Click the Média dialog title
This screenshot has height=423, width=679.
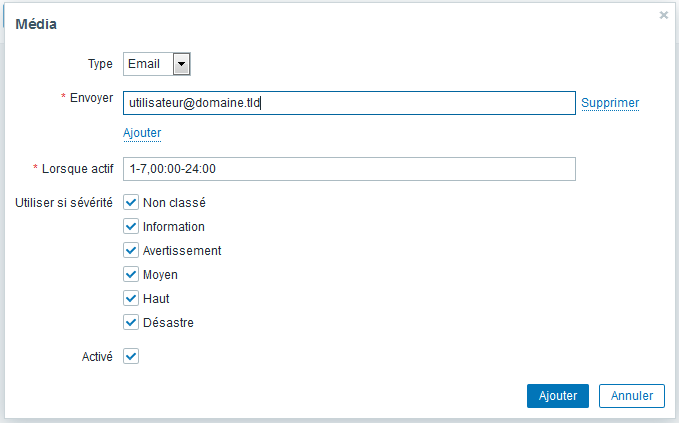[36, 24]
